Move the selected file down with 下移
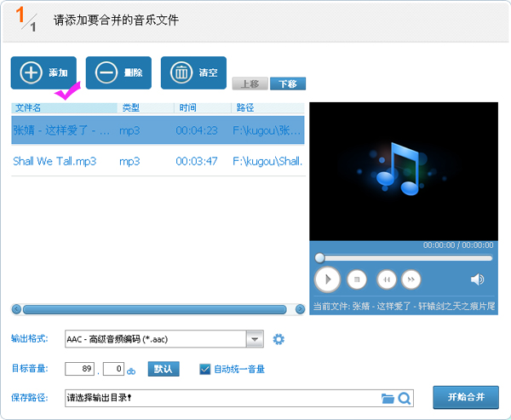 pos(288,83)
